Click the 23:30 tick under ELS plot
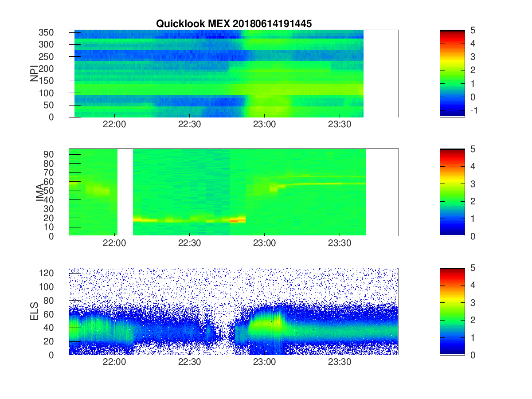532x399 pixels. [340, 362]
